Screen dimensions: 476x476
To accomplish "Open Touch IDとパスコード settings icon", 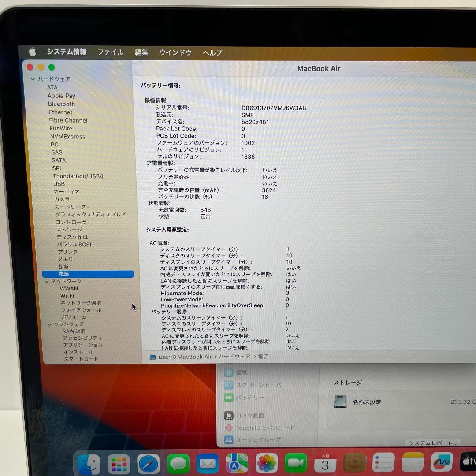I will point(229,428).
